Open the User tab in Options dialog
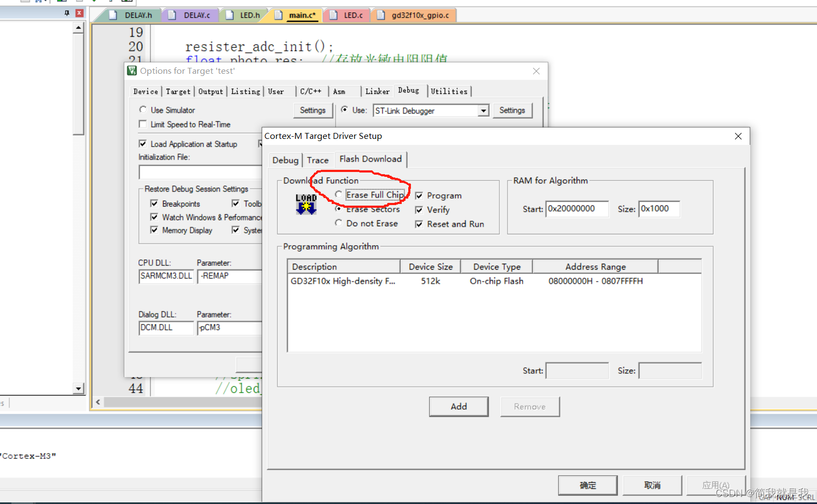This screenshot has width=817, height=504. tap(276, 92)
